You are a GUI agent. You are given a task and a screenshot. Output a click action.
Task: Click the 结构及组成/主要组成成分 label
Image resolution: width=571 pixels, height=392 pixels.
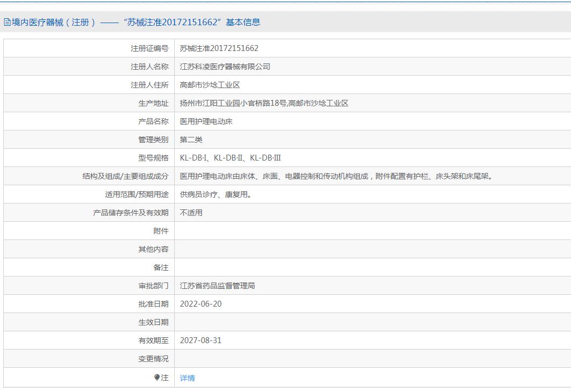[x=125, y=176]
